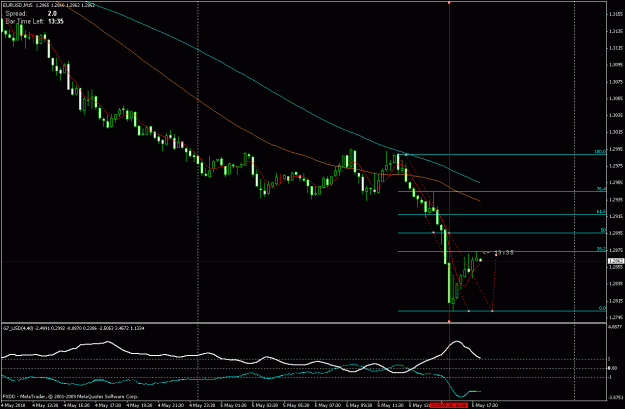Click the "Bar Time Left:" label
625x409 pixels.
[25, 22]
